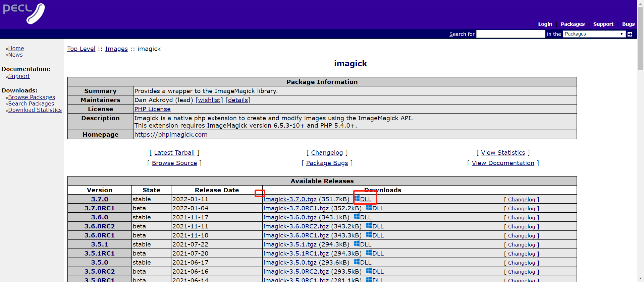Open the View Statistics link
Image resolution: width=644 pixels, height=282 pixels.
pyautogui.click(x=503, y=153)
